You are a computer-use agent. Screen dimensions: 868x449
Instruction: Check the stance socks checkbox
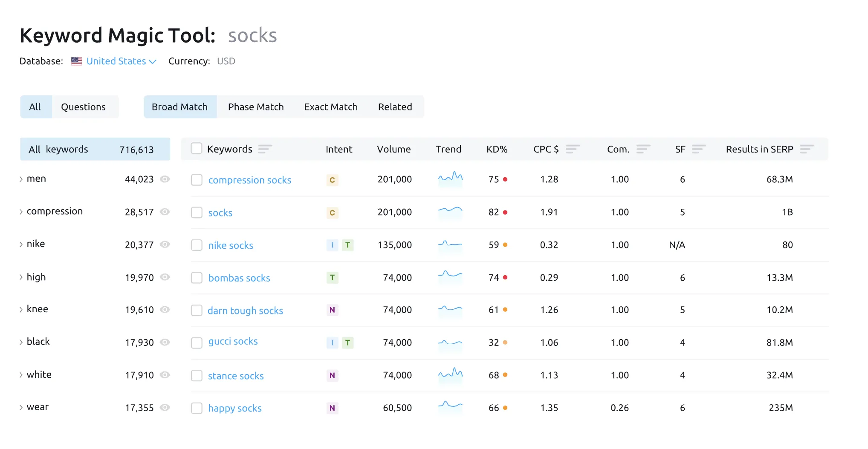(197, 375)
